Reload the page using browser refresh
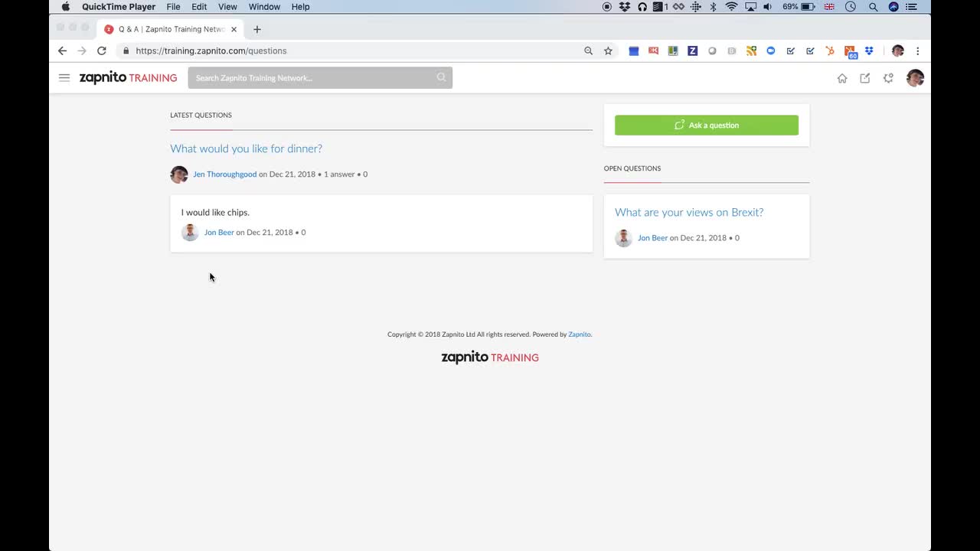980x551 pixels. click(x=102, y=51)
